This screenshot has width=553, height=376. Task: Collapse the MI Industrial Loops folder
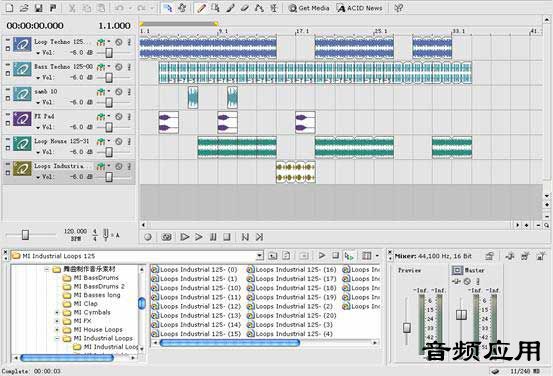[57, 339]
